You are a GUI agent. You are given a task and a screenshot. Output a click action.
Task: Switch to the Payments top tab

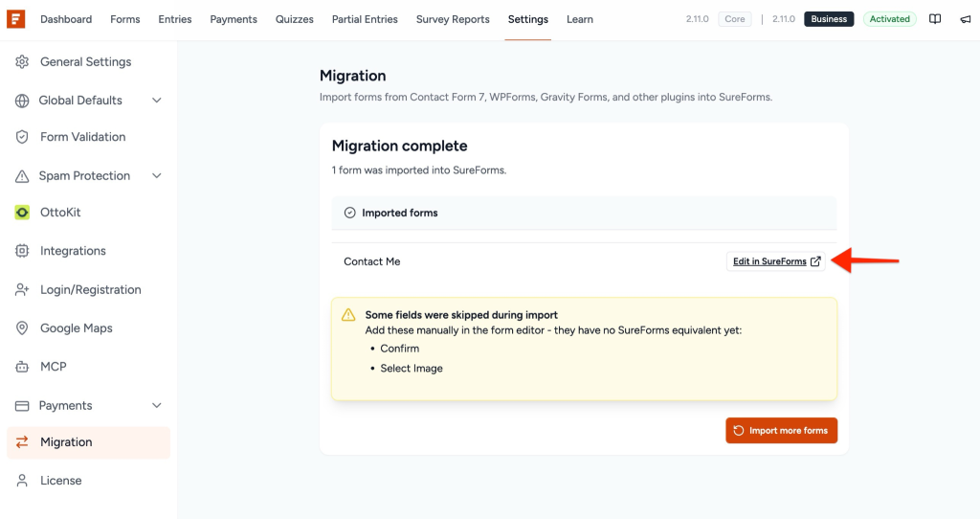pyautogui.click(x=234, y=19)
